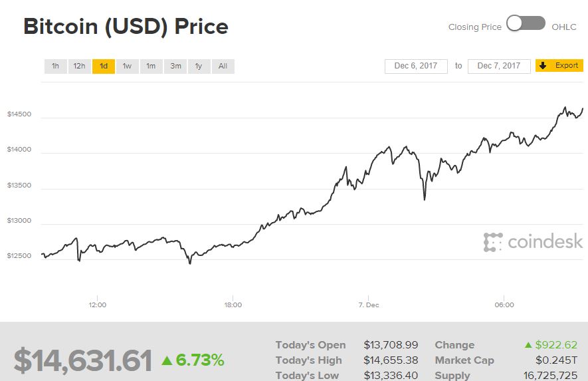The image size is (588, 381).
Task: Switch chart to 1w range
Action: pos(127,66)
